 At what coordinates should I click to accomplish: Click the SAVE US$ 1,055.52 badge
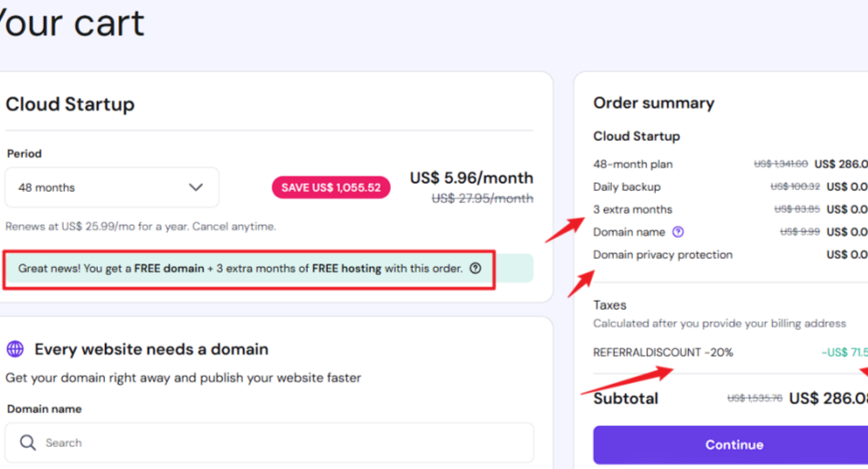coord(331,187)
